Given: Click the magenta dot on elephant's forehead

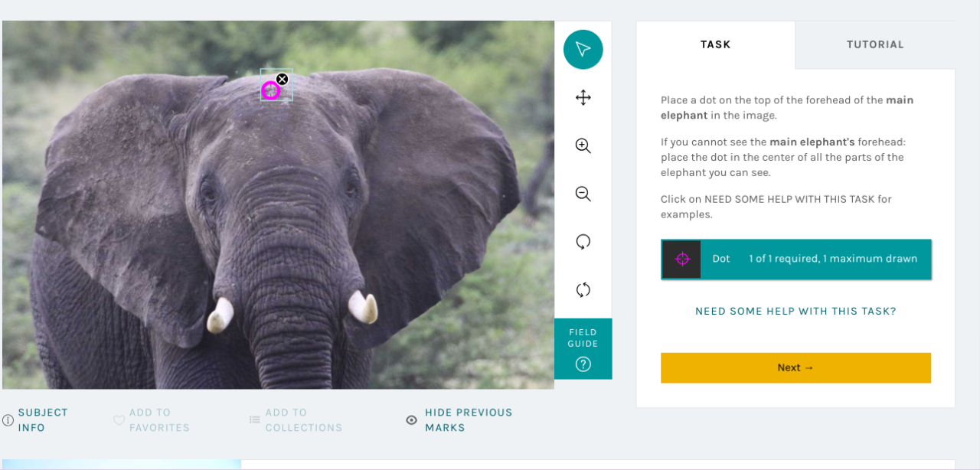Looking at the screenshot, I should tap(269, 91).
